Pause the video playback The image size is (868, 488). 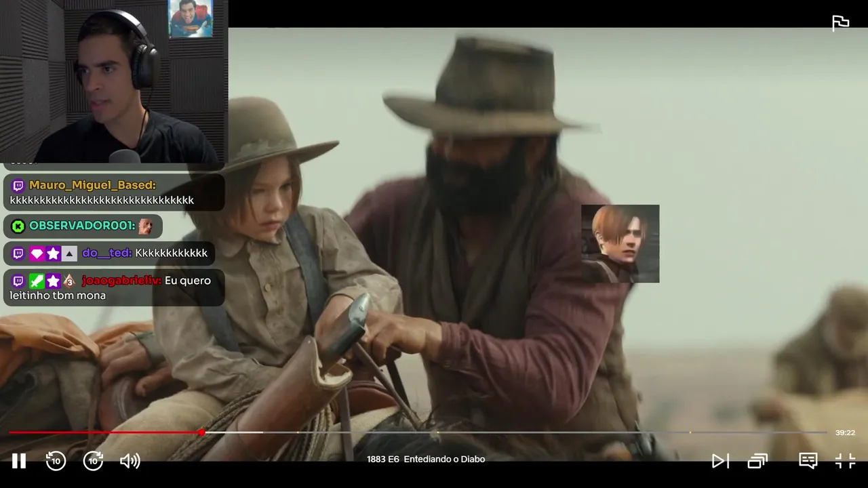coord(19,461)
